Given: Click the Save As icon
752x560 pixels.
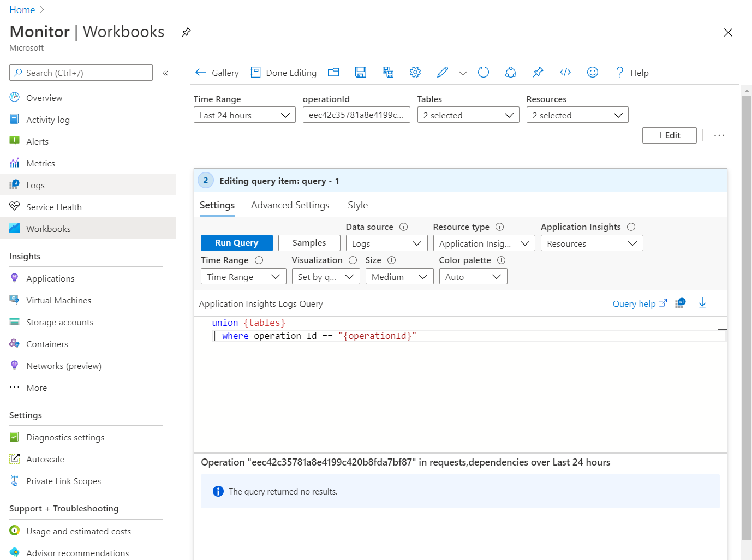Looking at the screenshot, I should tap(388, 72).
